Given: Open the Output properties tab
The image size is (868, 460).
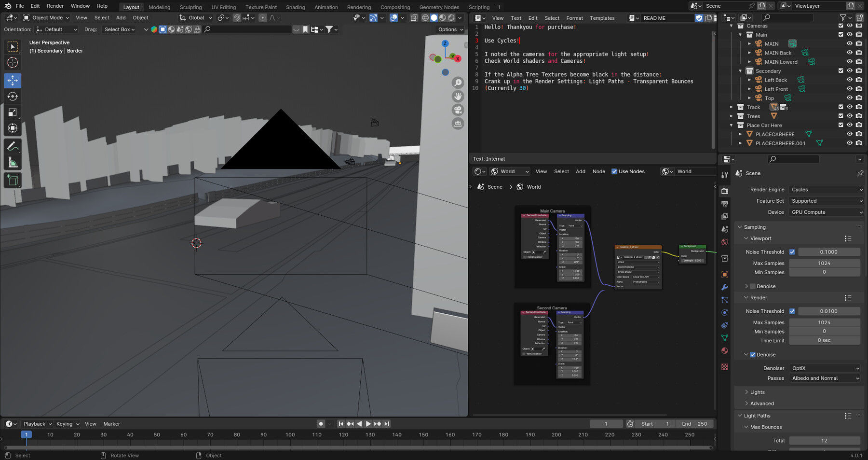Looking at the screenshot, I should [724, 204].
